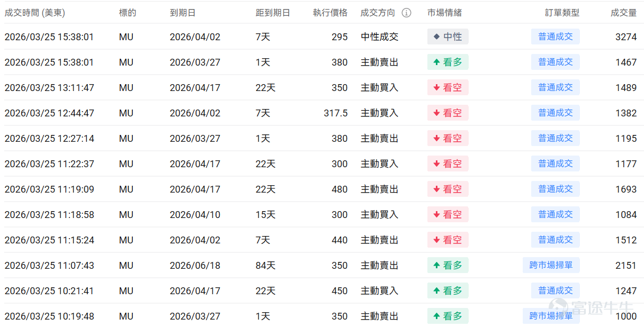Click the 距到期日 column header
Viewport: 644px width, 327px height.
point(273,13)
